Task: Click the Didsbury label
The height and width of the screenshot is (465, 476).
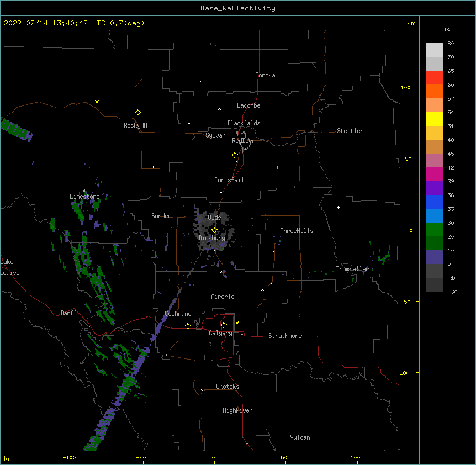Action: [x=212, y=238]
